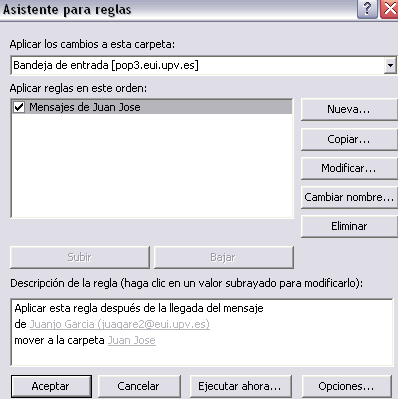Open the Juan Jose folder link

pyautogui.click(x=132, y=340)
